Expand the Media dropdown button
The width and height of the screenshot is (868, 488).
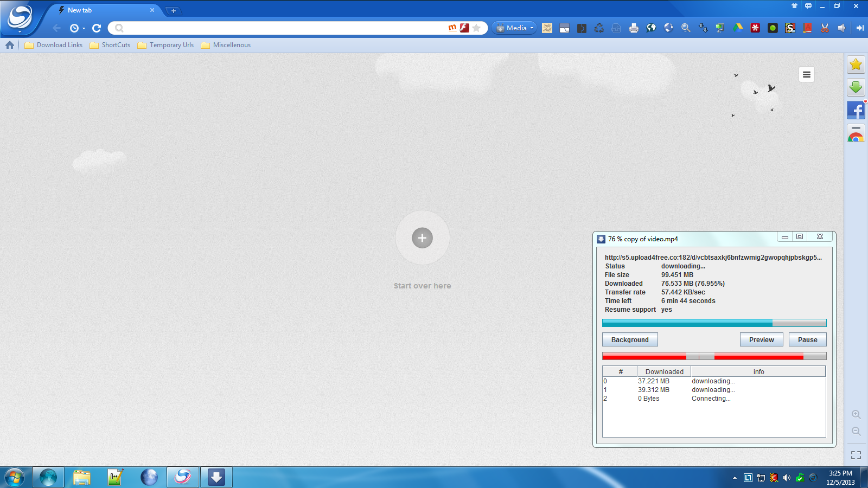point(514,28)
